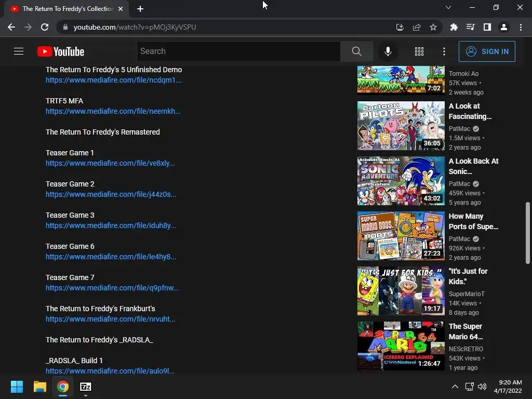Go forward with the browser forward arrow
This screenshot has width=532, height=399.
[x=28, y=27]
